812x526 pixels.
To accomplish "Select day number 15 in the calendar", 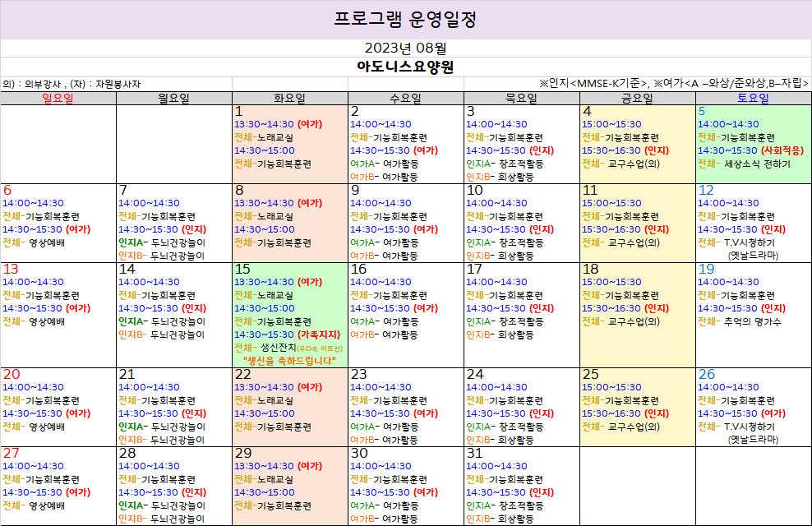I will coord(242,270).
